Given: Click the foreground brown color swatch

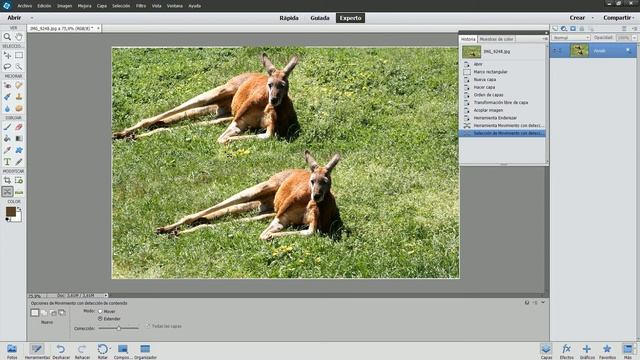Looking at the screenshot, I should [x=11, y=211].
